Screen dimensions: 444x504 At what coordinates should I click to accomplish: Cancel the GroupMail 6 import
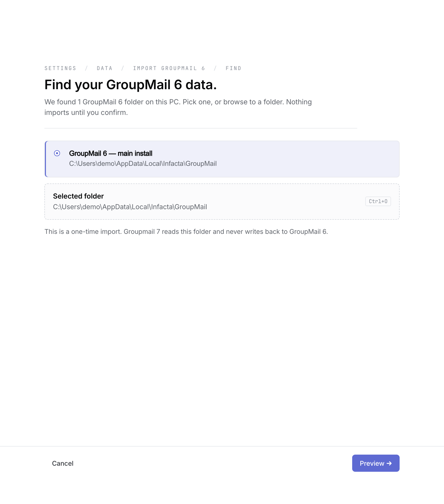click(x=63, y=463)
